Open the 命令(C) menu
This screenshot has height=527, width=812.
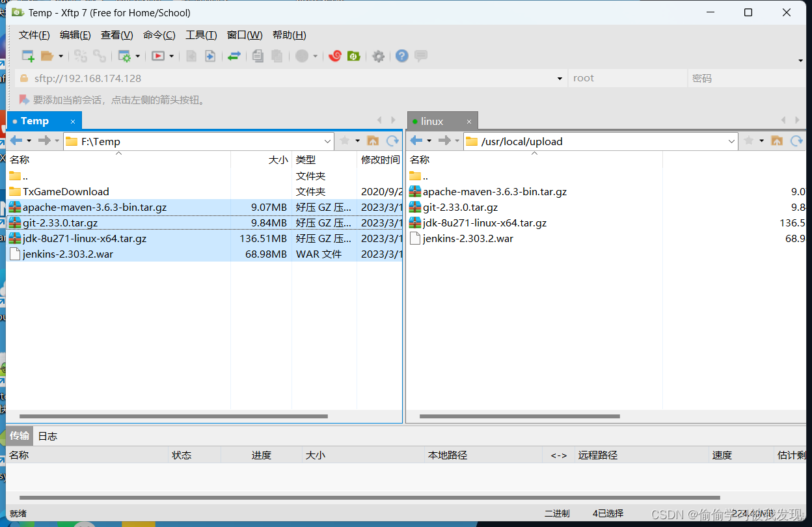159,35
